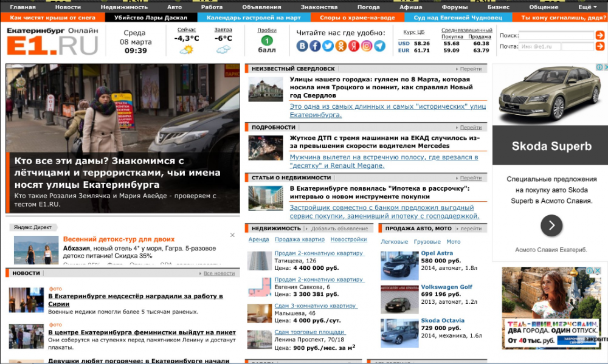Viewport: 608px width, 364px height.
Task: Open the "Весенний детокс-тур для двоих" ad
Action: pos(119,239)
